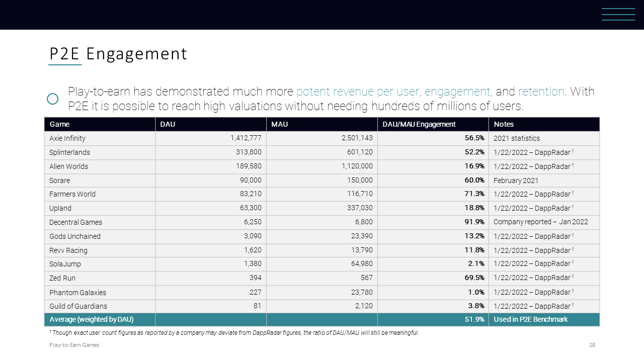
Task: Select DAU value 189,580
Action: click(249, 166)
